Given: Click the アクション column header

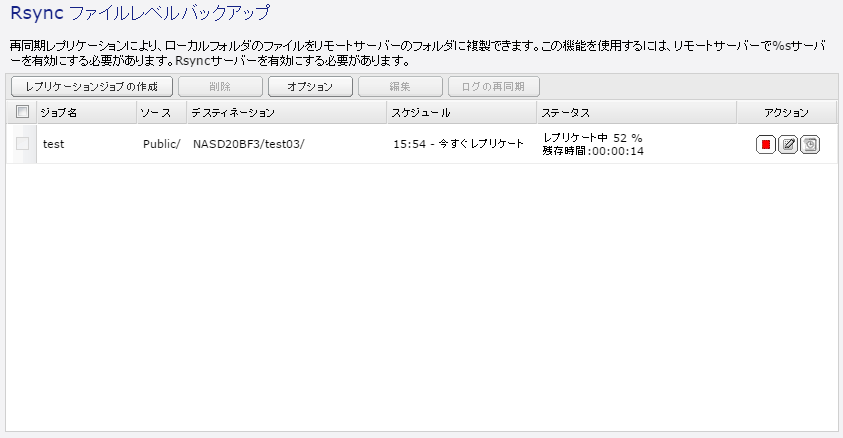Looking at the screenshot, I should click(787, 112).
